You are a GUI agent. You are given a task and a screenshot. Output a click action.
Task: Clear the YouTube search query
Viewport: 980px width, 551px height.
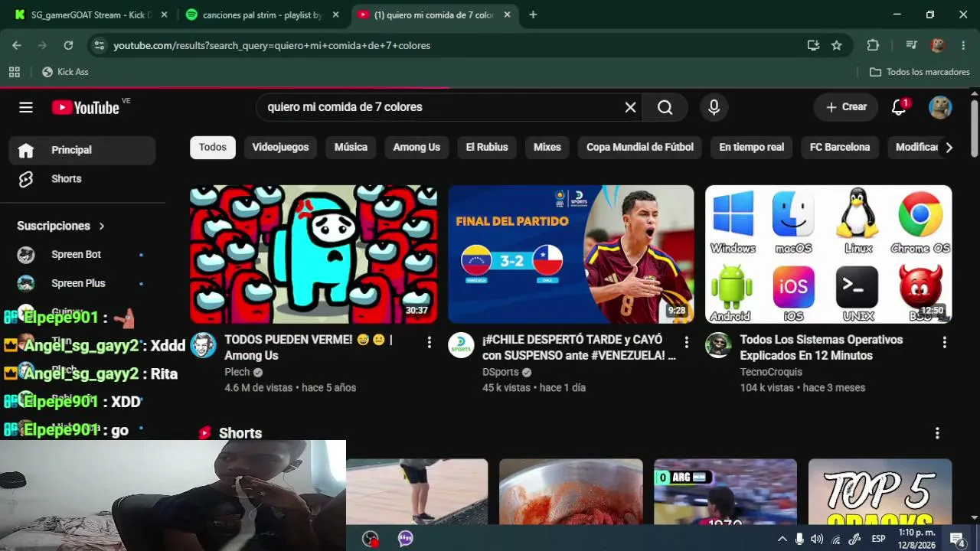point(630,107)
